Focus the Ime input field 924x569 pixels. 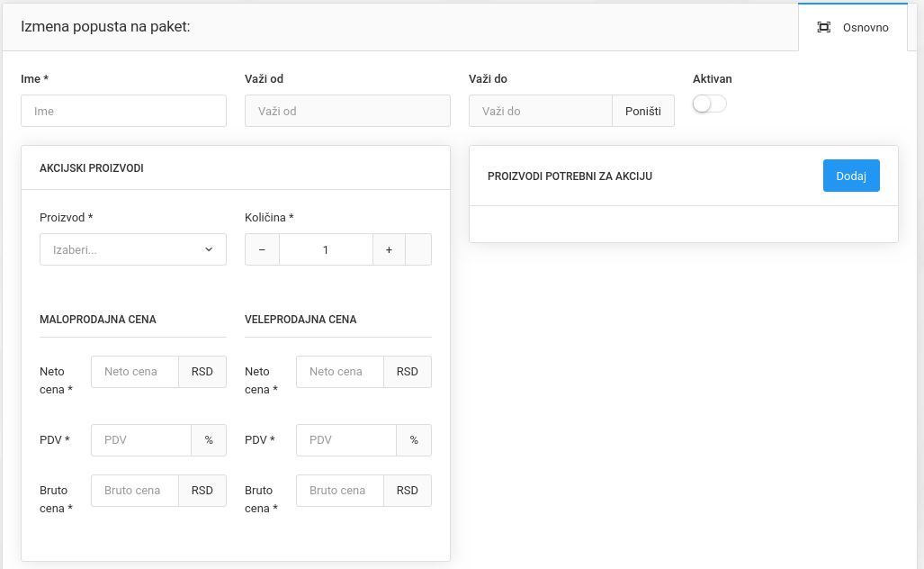coord(123,111)
